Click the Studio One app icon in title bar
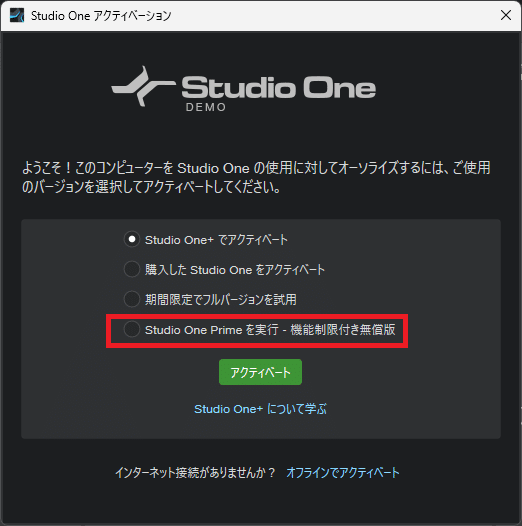The width and height of the screenshot is (522, 526). click(x=17, y=15)
